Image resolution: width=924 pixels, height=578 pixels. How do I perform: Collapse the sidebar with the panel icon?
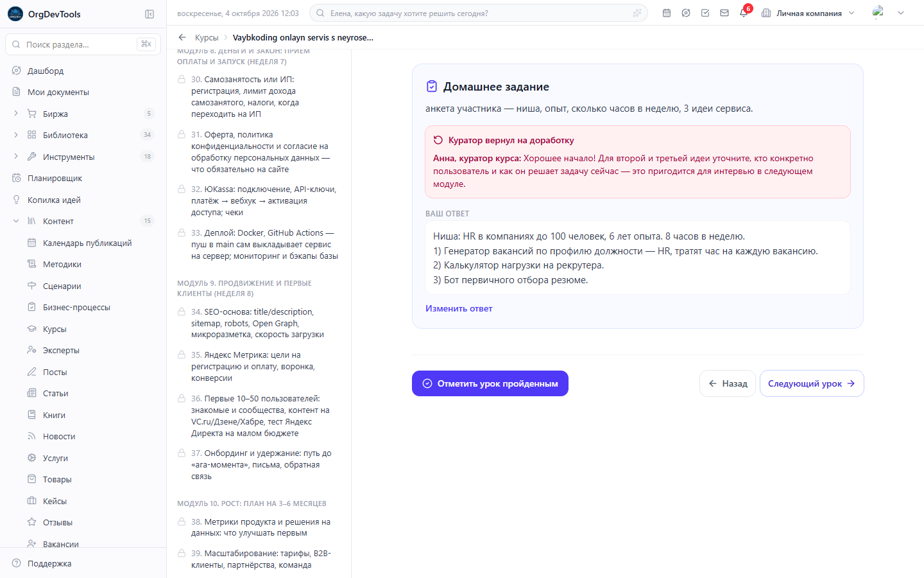(150, 14)
